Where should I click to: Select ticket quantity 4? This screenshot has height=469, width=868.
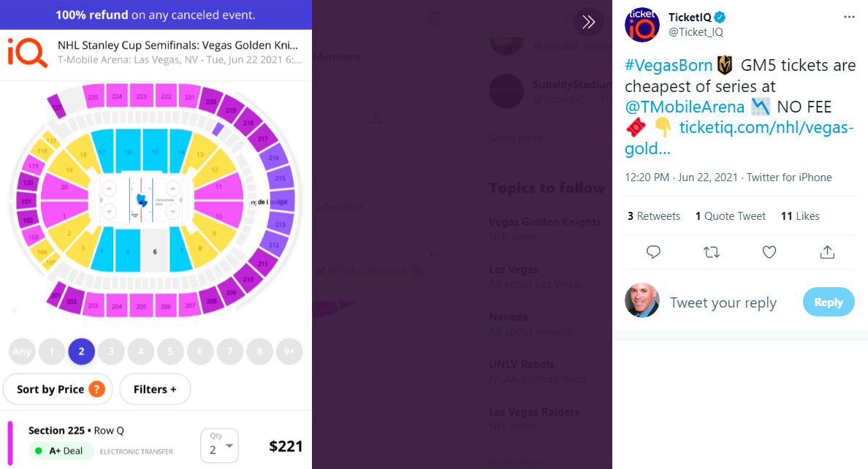click(140, 351)
